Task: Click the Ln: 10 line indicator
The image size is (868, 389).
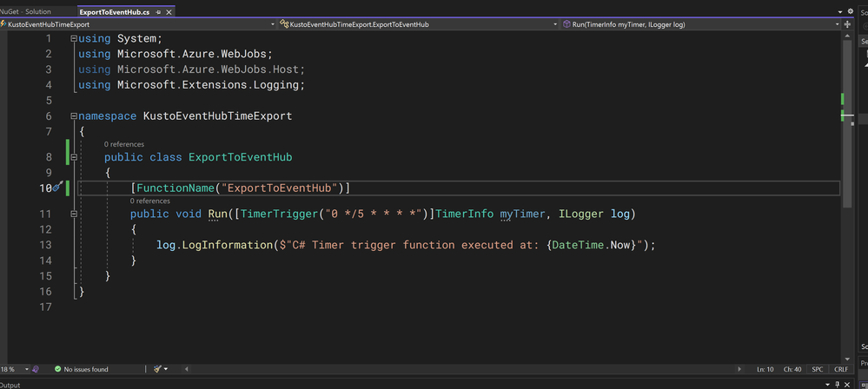Action: click(765, 369)
